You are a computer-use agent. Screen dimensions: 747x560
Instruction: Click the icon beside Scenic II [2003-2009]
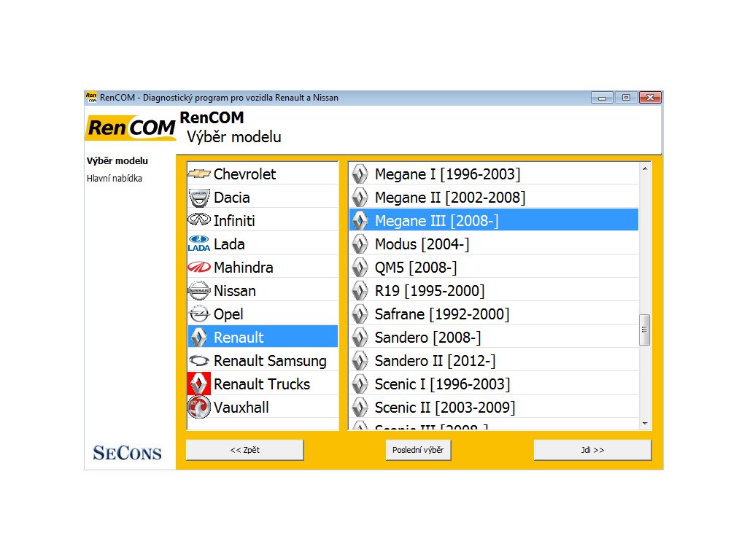coord(360,407)
